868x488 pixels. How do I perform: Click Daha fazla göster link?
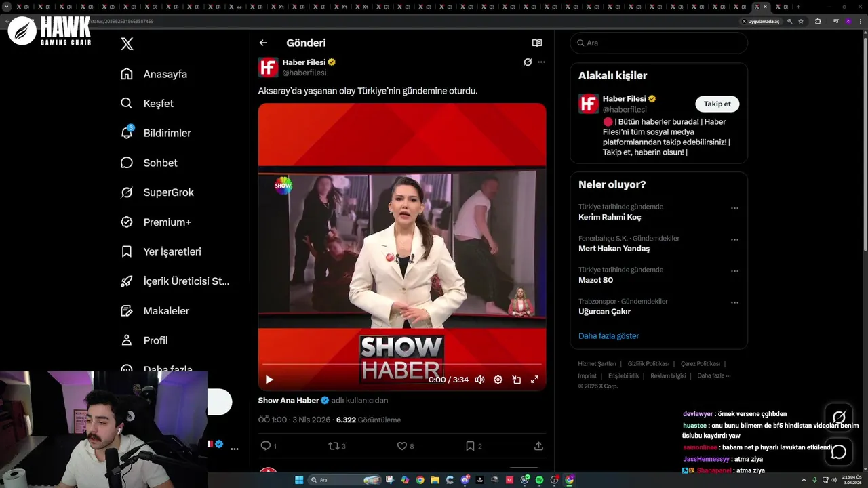(608, 335)
